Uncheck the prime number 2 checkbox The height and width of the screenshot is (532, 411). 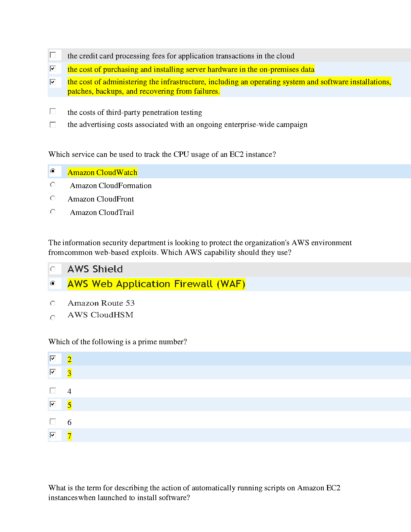pyautogui.click(x=53, y=358)
